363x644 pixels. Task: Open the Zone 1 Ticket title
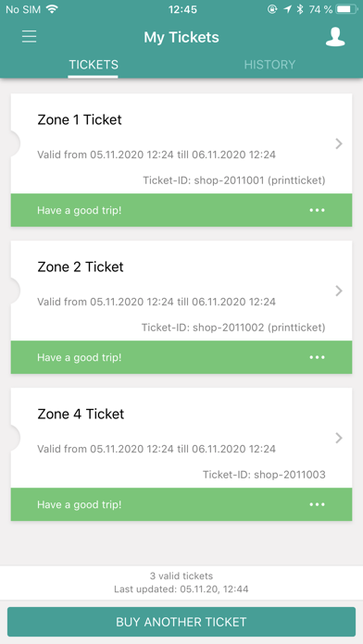click(x=80, y=120)
